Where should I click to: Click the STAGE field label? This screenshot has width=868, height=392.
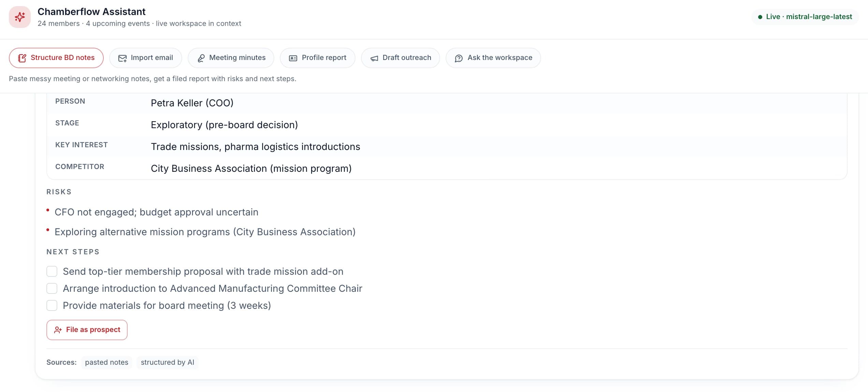point(67,123)
